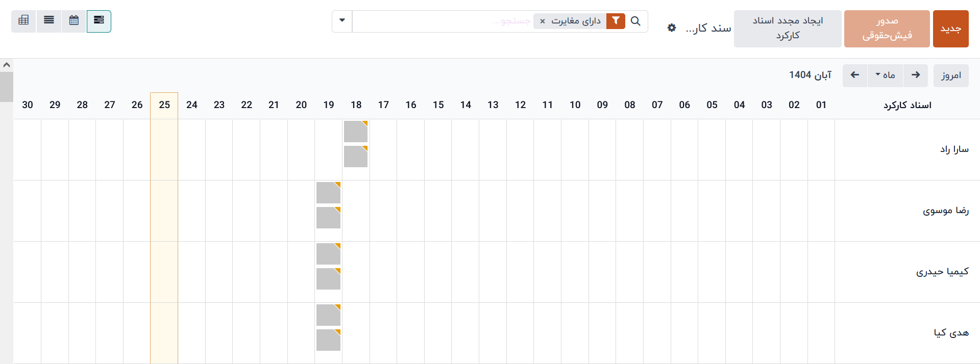This screenshot has width=980, height=364.
Task: Click the orange funnel filter icon
Action: pos(616,21)
